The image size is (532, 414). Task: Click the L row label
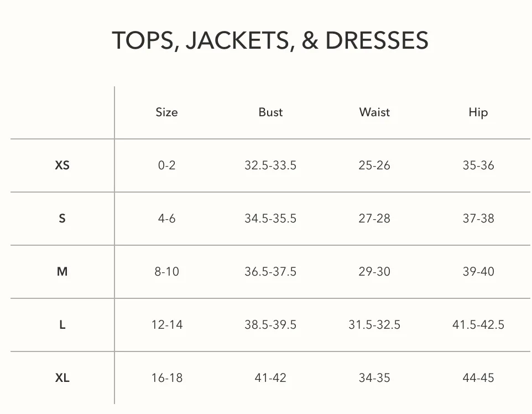pos(62,325)
